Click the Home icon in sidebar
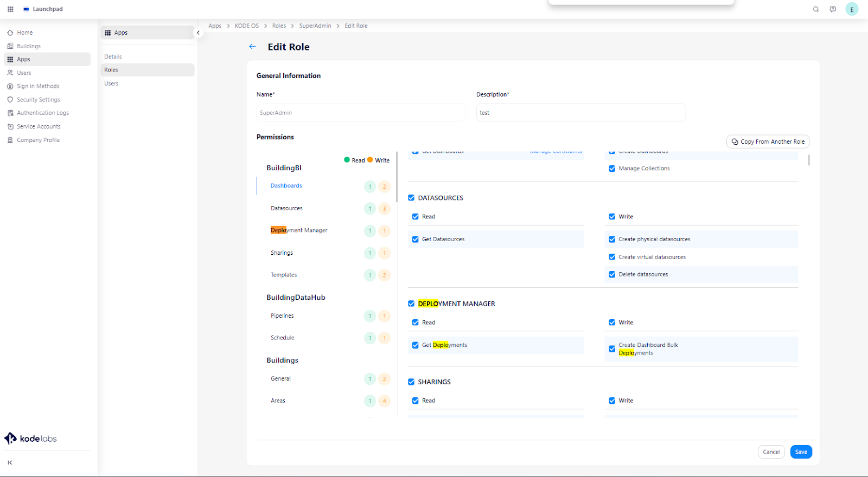This screenshot has width=868, height=477. click(10, 33)
